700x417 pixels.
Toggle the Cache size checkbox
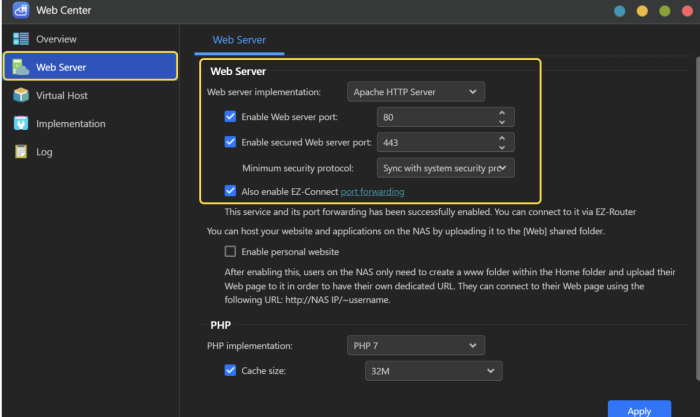[x=231, y=371]
